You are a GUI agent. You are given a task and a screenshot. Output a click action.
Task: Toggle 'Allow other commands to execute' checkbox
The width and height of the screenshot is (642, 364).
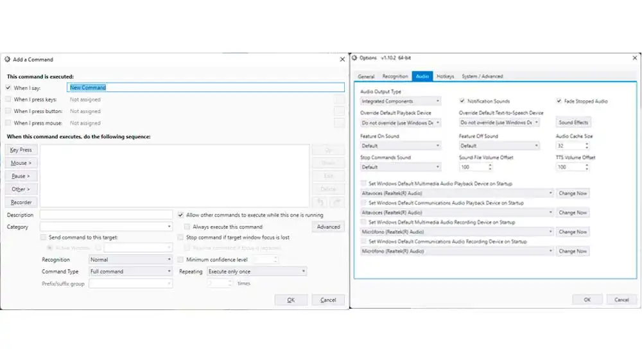pyautogui.click(x=180, y=214)
